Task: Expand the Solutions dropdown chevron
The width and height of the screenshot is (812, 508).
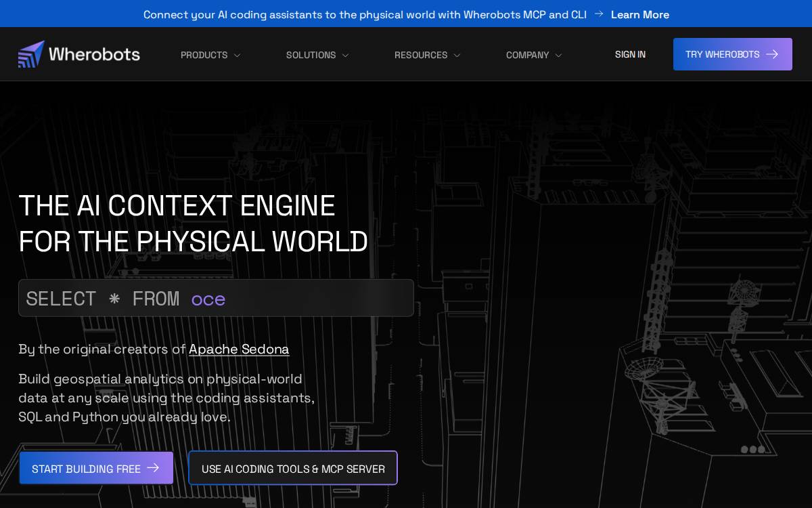Action: click(345, 56)
